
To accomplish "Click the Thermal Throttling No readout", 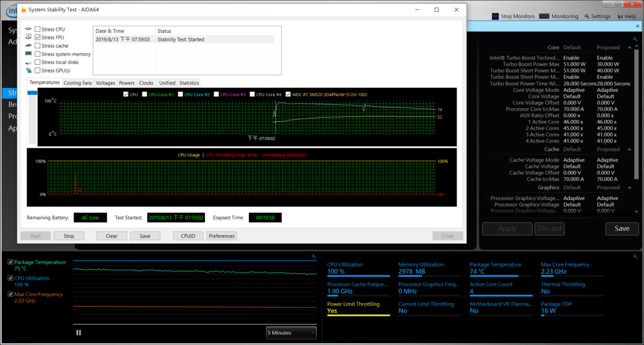I will tap(572, 288).
